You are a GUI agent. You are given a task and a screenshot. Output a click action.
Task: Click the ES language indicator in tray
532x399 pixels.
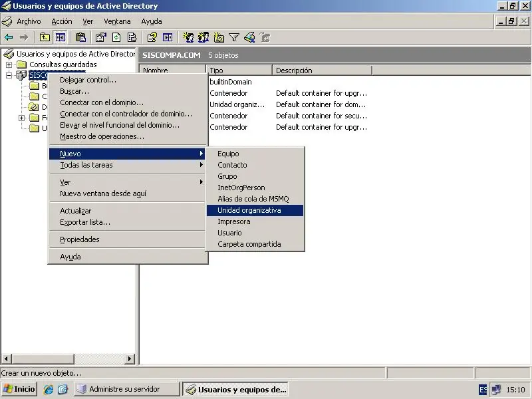[483, 390]
